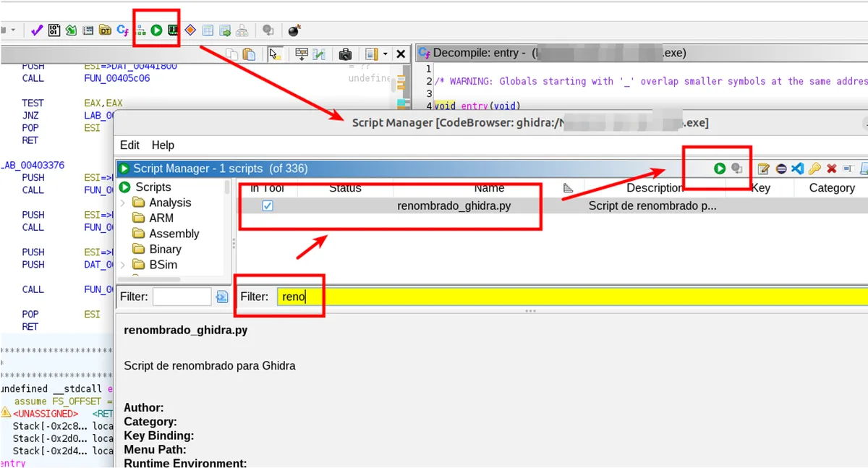Click the tree filter options icon
The height and width of the screenshot is (468, 868).
(221, 297)
